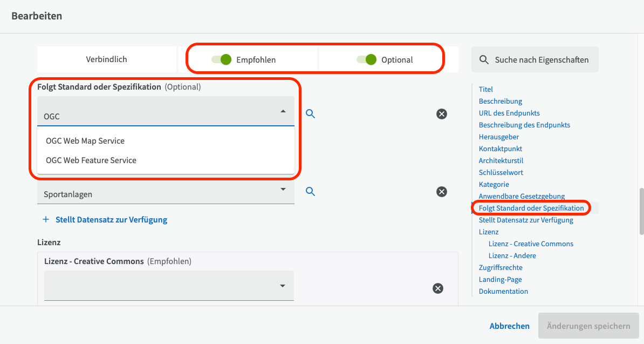Jump to Herausgeber in property list
The height and width of the screenshot is (344, 644).
click(498, 137)
